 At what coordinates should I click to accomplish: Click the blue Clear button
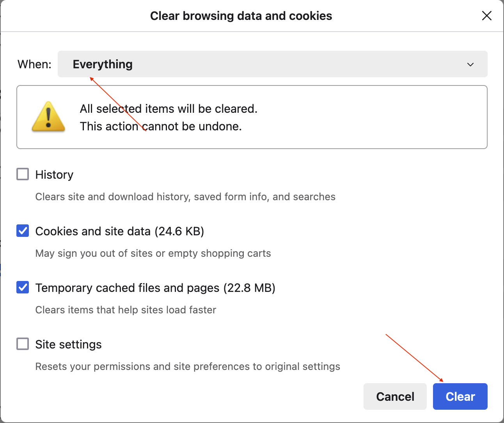coord(460,396)
